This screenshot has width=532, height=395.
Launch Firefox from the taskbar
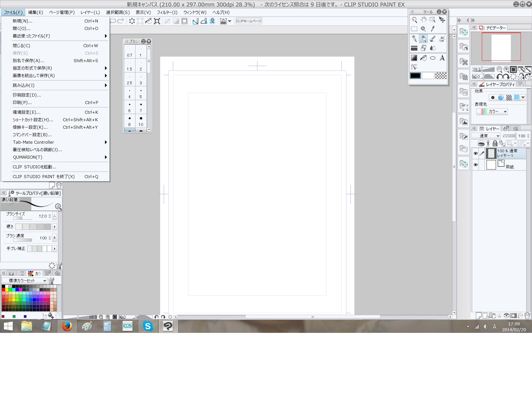[67, 326]
